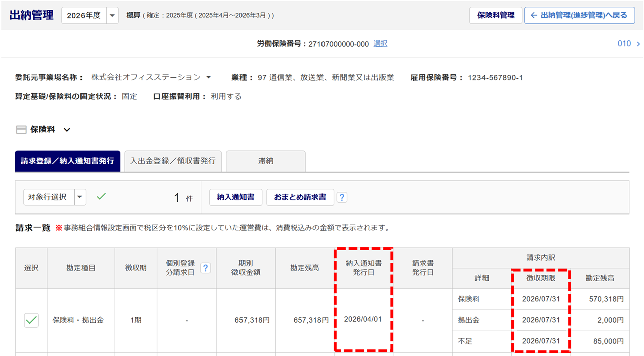
Task: Click the 保険料管理 button
Action: 496,15
